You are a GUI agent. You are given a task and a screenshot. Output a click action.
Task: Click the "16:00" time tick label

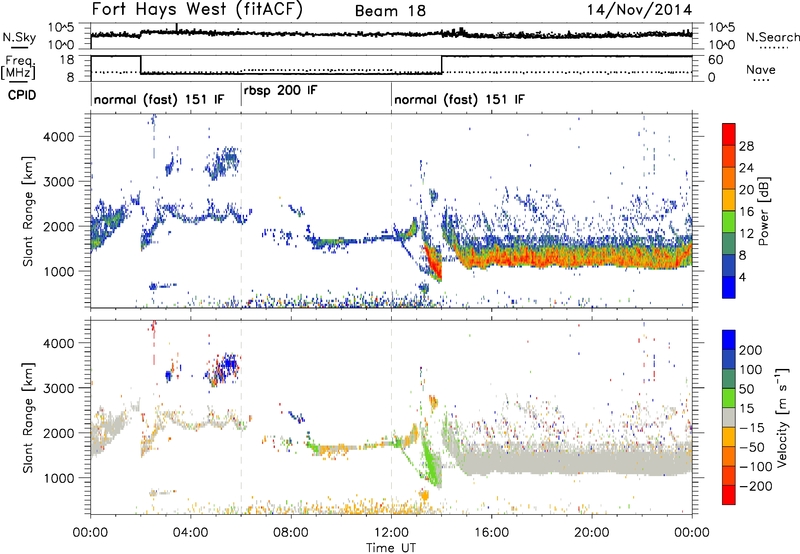pyautogui.click(x=491, y=533)
